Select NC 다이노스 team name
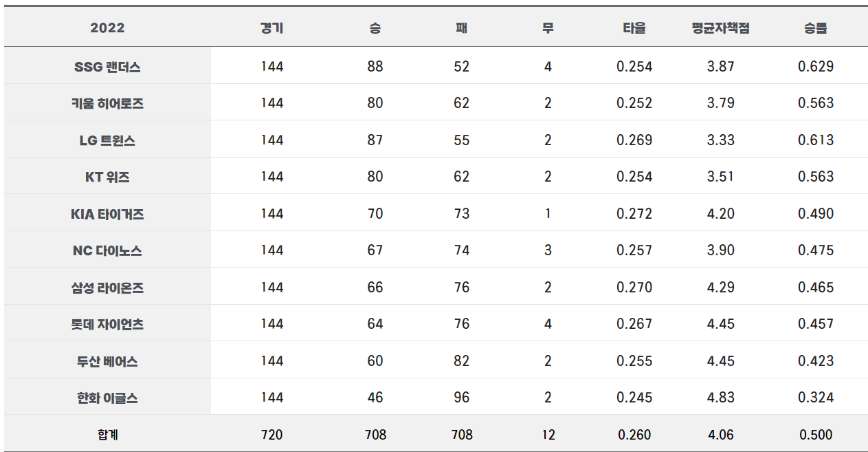This screenshot has width=868, height=452. pos(107,250)
